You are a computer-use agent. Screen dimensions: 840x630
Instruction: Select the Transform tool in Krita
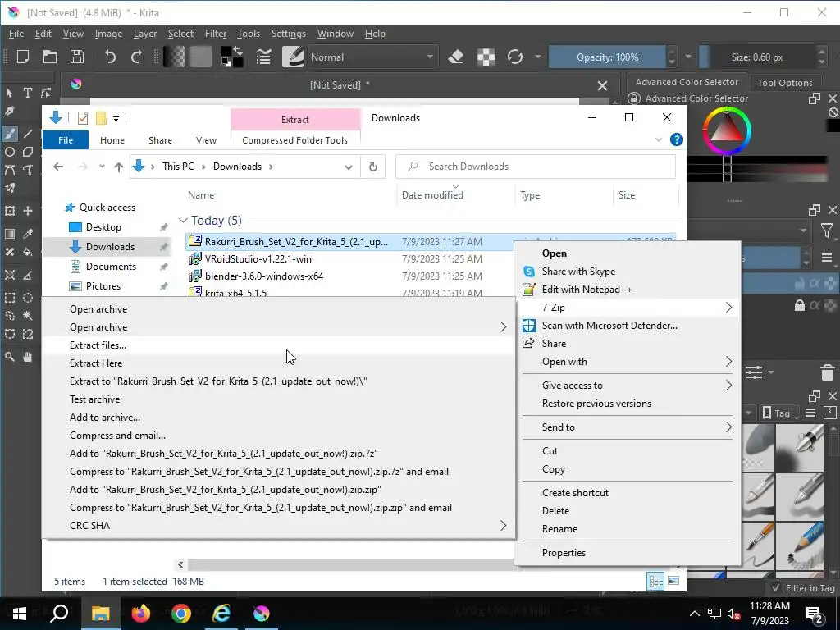pos(10,211)
